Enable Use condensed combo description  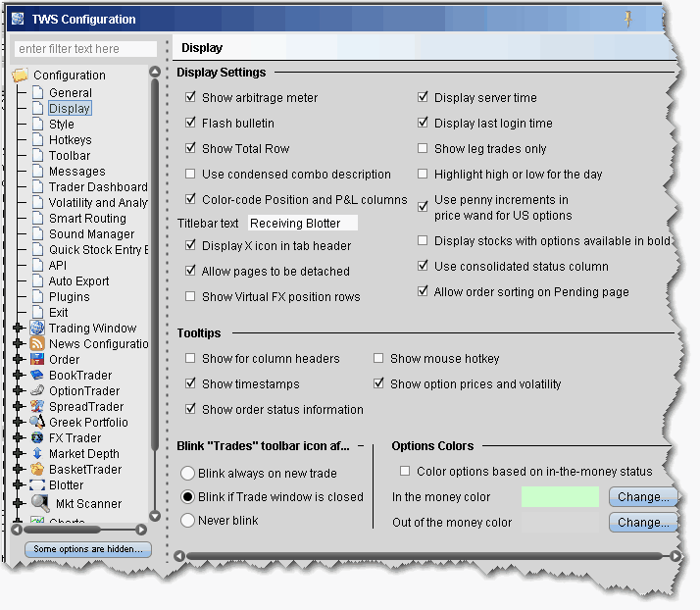point(190,174)
